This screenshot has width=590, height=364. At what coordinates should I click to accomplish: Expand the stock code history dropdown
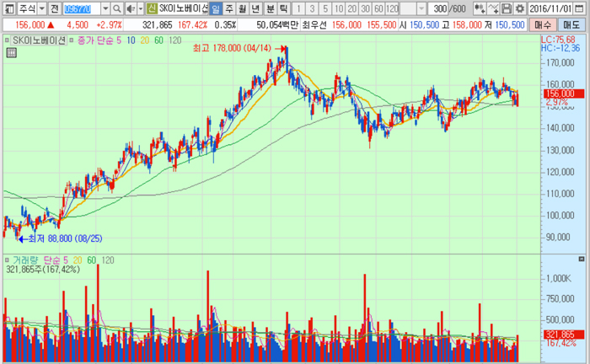pyautogui.click(x=106, y=8)
